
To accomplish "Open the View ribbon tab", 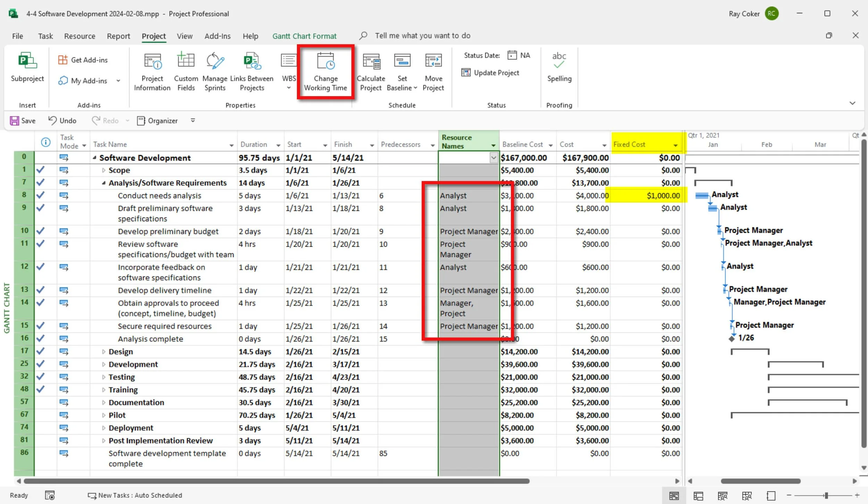I will pos(184,36).
